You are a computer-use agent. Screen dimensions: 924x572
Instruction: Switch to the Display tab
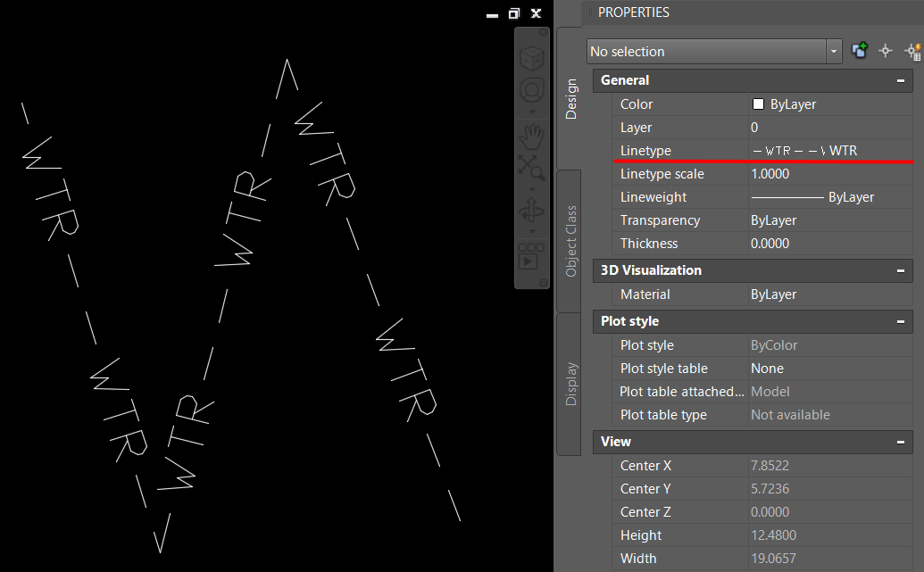570,384
